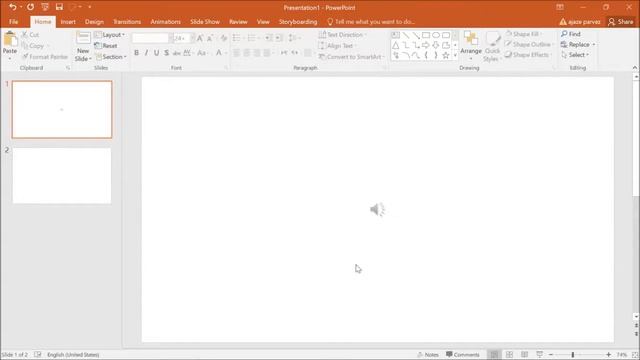Toggle Bold formatting
The image size is (640, 360).
136,53
